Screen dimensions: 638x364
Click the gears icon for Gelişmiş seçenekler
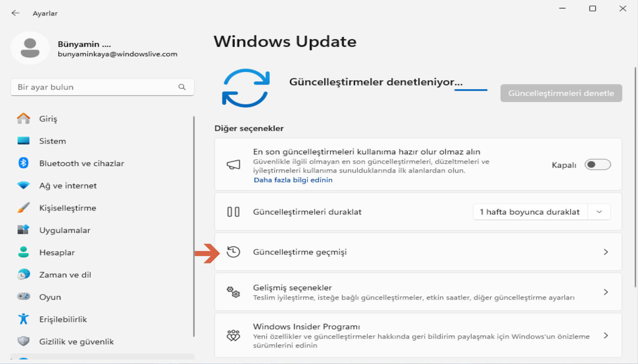tap(233, 292)
